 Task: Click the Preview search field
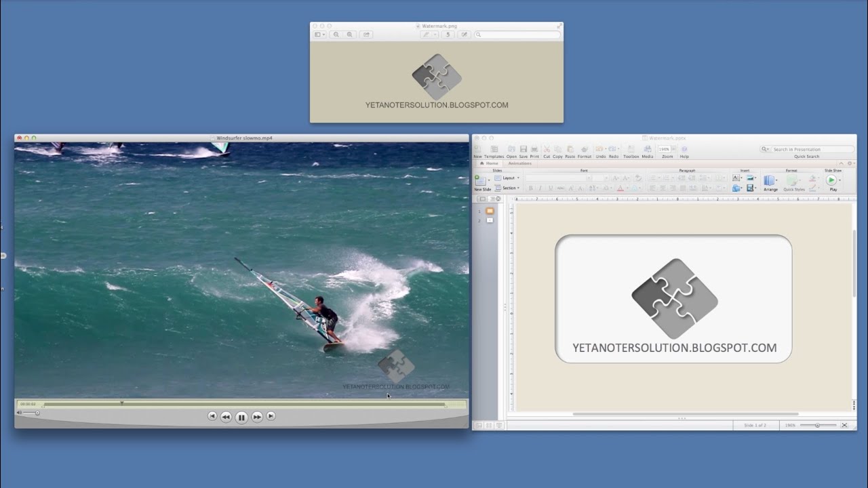pos(517,35)
